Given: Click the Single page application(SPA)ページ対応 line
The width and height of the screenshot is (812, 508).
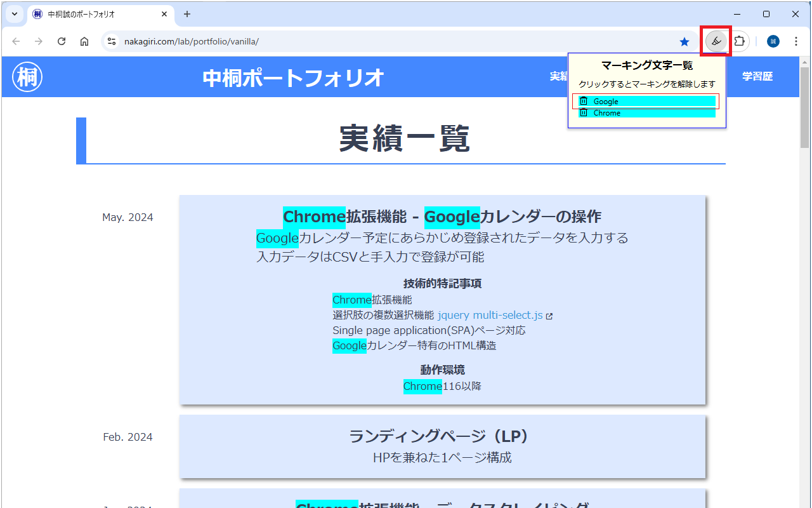Looking at the screenshot, I should click(x=429, y=330).
